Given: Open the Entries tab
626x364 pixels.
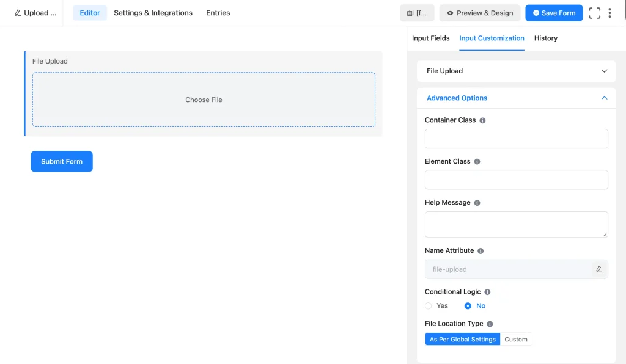Looking at the screenshot, I should click(x=218, y=13).
